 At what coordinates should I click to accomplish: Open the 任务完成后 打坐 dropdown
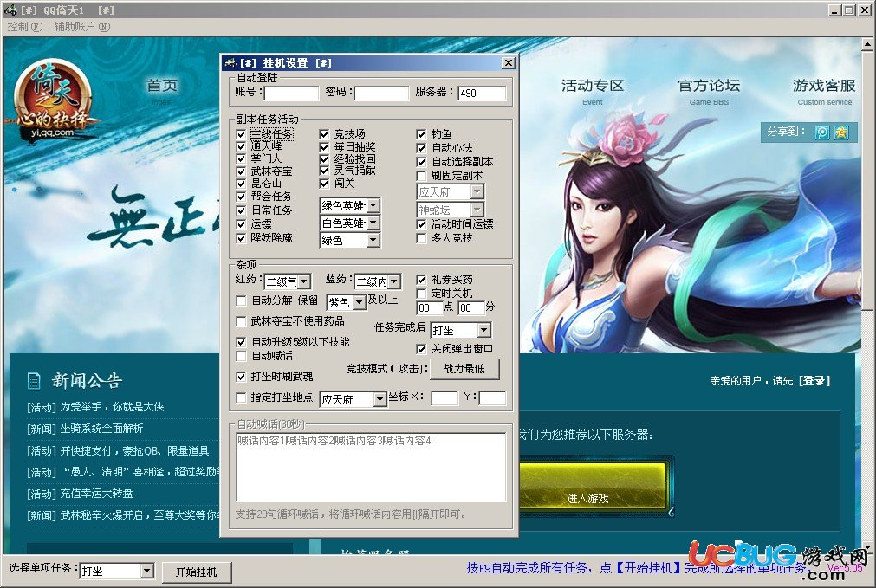(x=484, y=330)
